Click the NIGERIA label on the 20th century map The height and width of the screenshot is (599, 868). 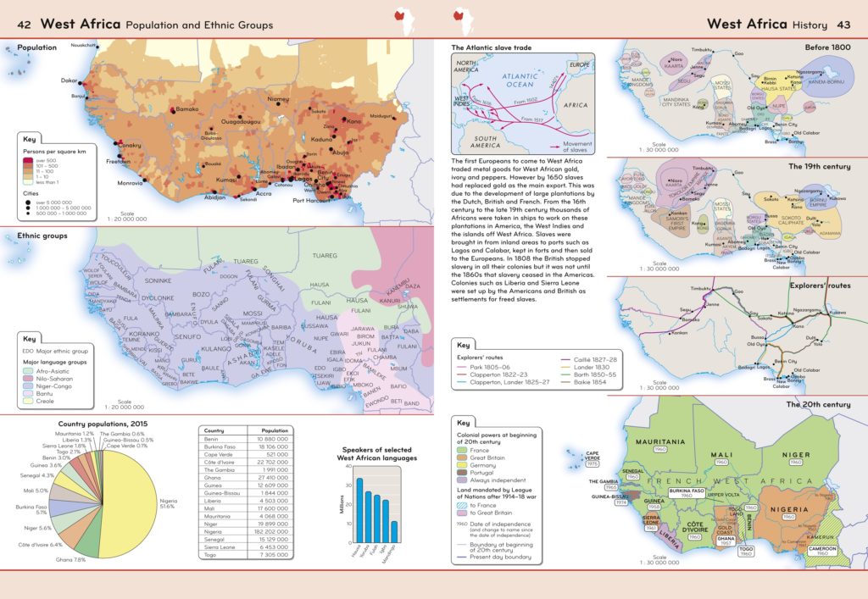(x=789, y=509)
